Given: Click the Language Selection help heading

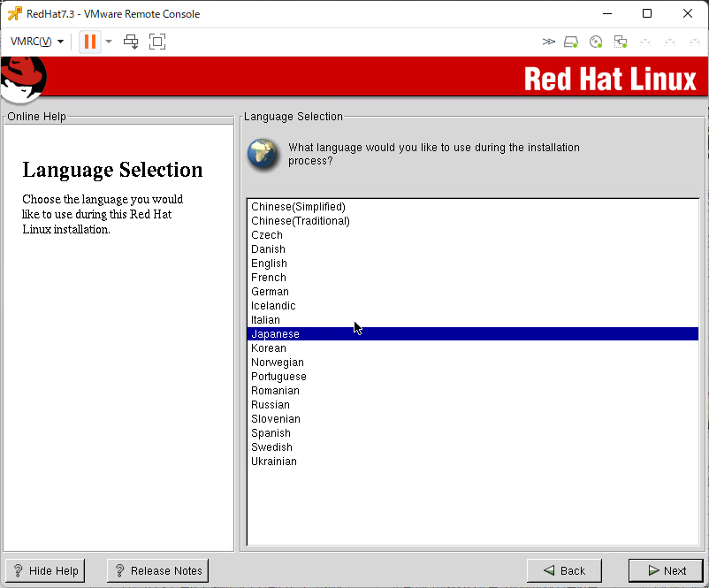Looking at the screenshot, I should pos(112,170).
